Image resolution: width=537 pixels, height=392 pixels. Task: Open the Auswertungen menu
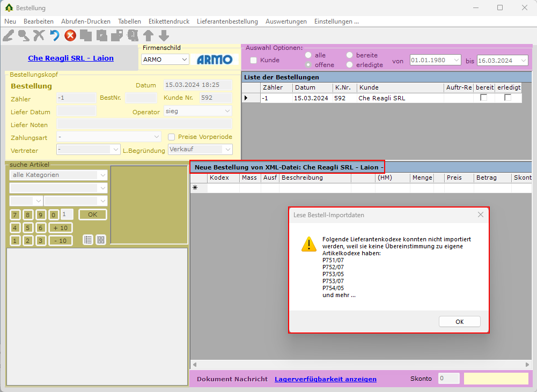point(286,21)
